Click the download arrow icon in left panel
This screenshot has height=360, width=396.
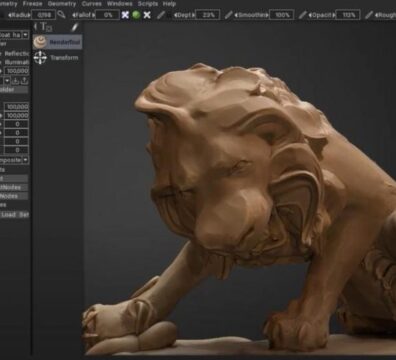coord(15,81)
